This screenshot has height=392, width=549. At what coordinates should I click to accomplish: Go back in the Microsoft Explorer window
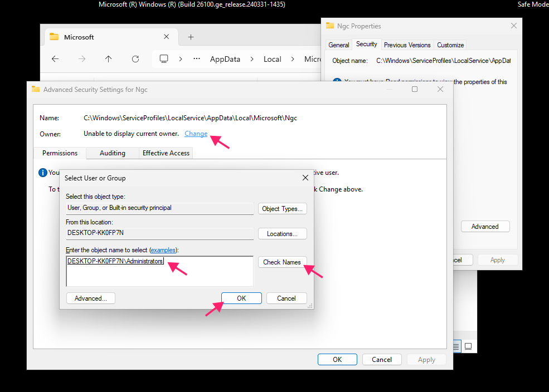tap(55, 59)
